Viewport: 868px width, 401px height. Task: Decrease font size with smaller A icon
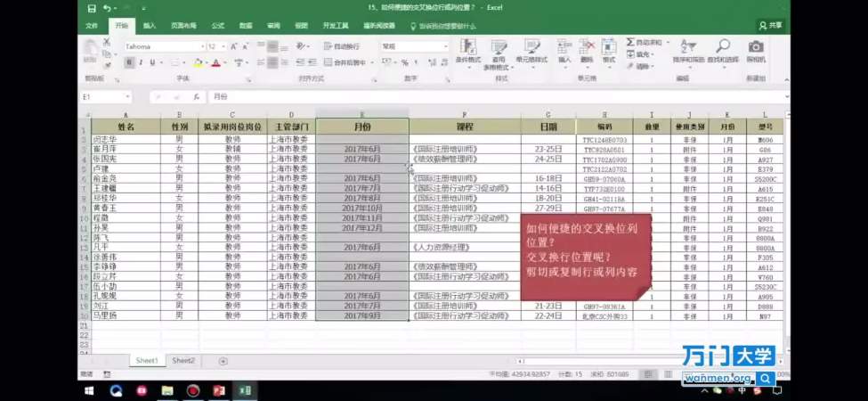tap(244, 46)
